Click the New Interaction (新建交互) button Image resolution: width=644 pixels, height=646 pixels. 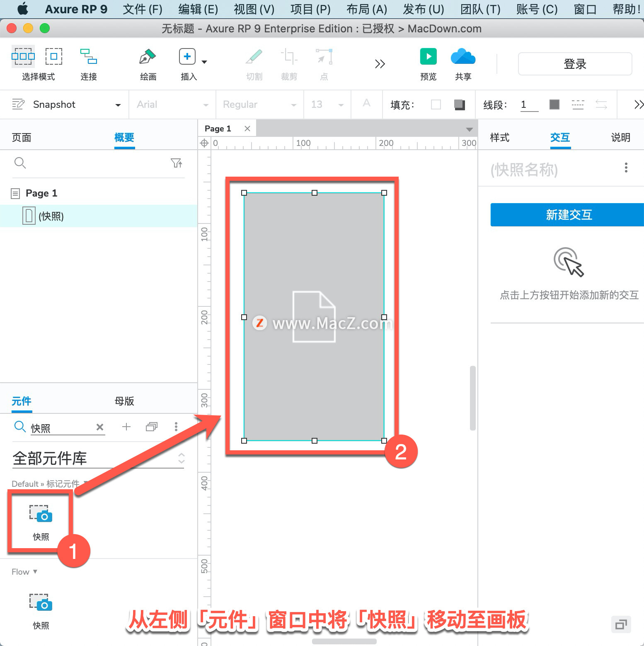click(x=567, y=215)
